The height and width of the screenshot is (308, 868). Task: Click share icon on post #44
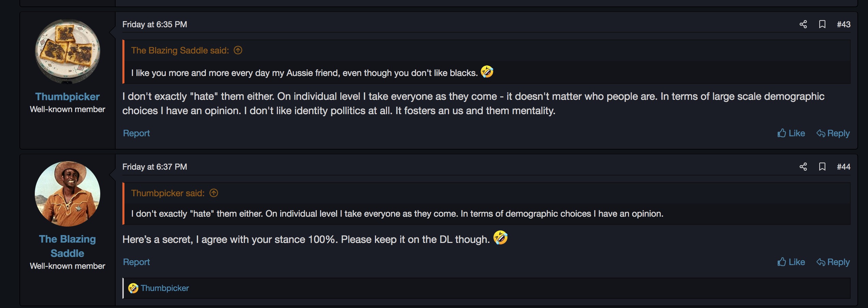803,167
